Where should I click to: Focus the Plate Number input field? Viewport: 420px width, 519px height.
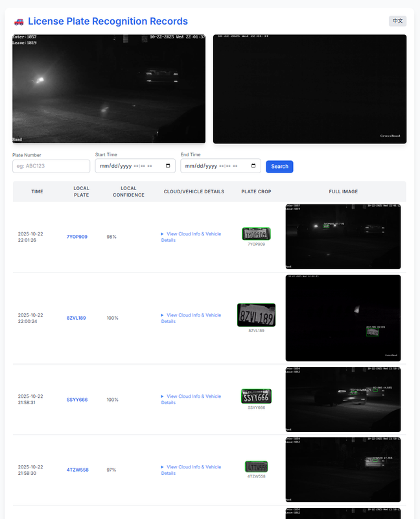pos(51,166)
